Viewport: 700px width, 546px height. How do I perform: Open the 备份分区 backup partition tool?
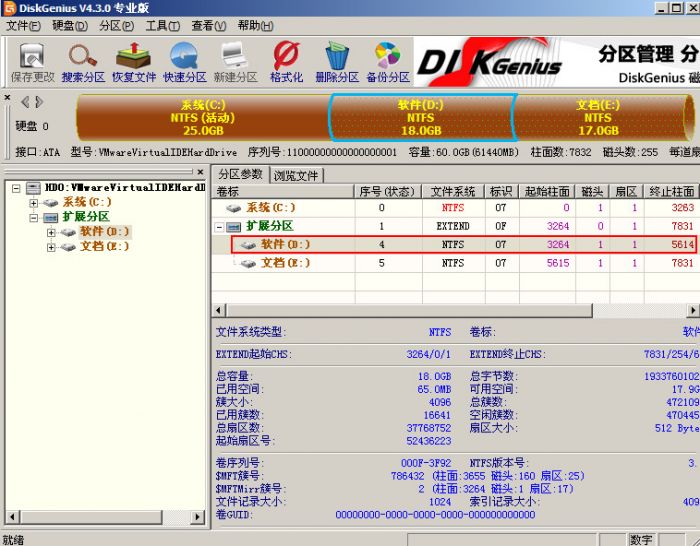pos(388,62)
